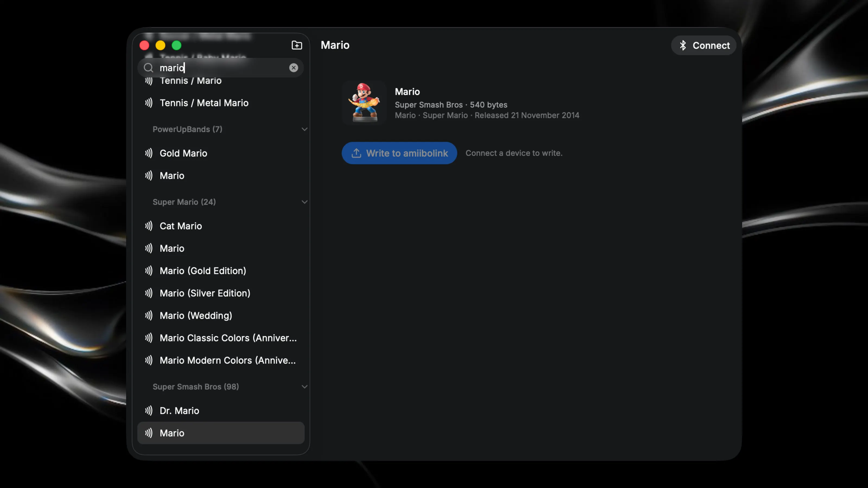Viewport: 868px width, 488px height.
Task: Click NFC icon beside Mario (Gold Edition)
Action: (x=149, y=271)
